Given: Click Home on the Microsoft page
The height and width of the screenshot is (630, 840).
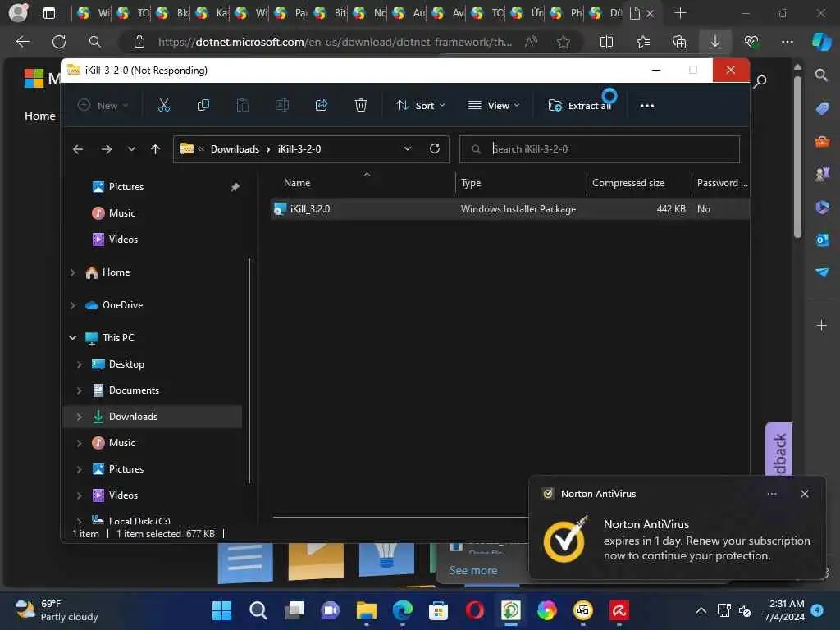Looking at the screenshot, I should pyautogui.click(x=39, y=116).
